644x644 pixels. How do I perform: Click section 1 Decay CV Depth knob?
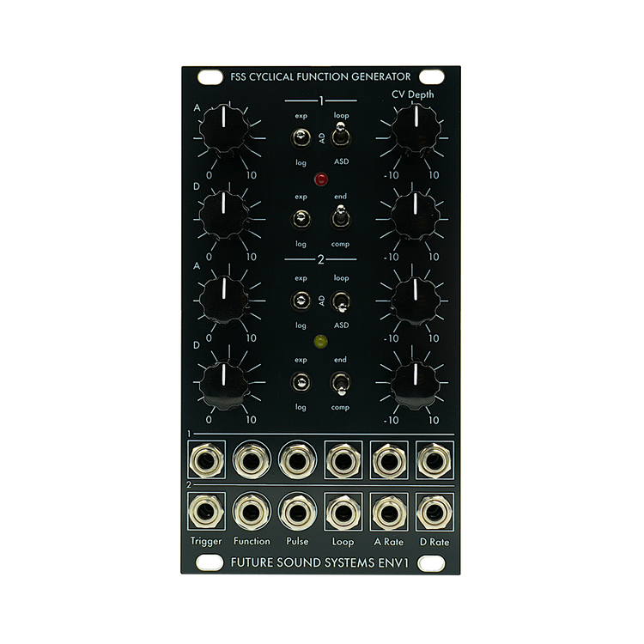click(x=416, y=216)
